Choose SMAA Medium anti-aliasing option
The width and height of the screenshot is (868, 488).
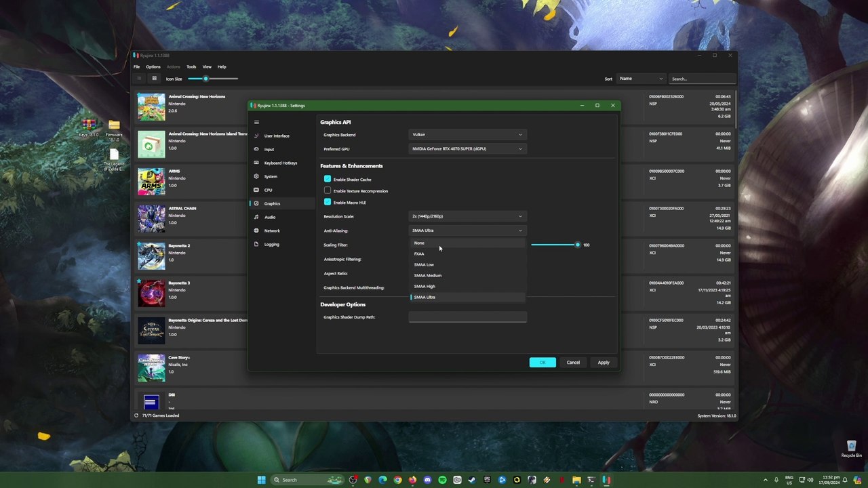point(467,275)
